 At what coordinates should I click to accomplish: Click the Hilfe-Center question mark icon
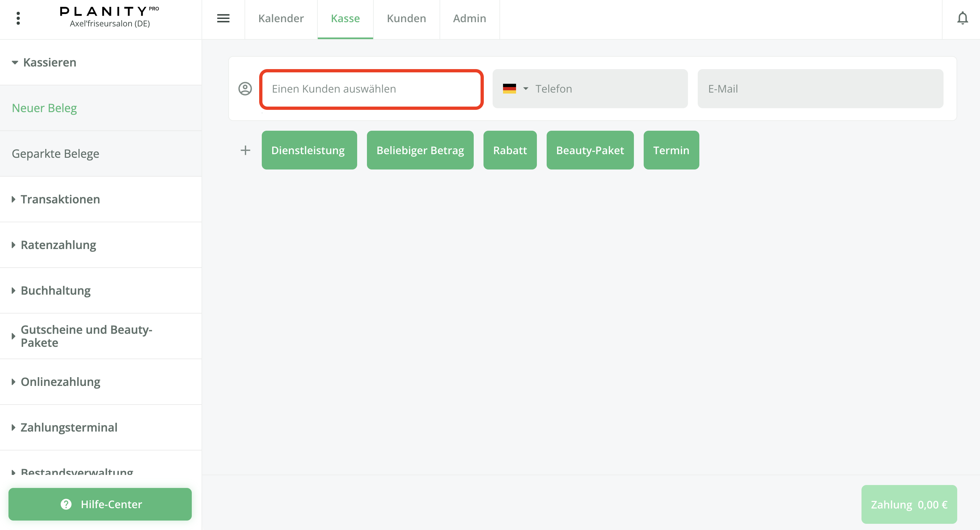tap(66, 504)
